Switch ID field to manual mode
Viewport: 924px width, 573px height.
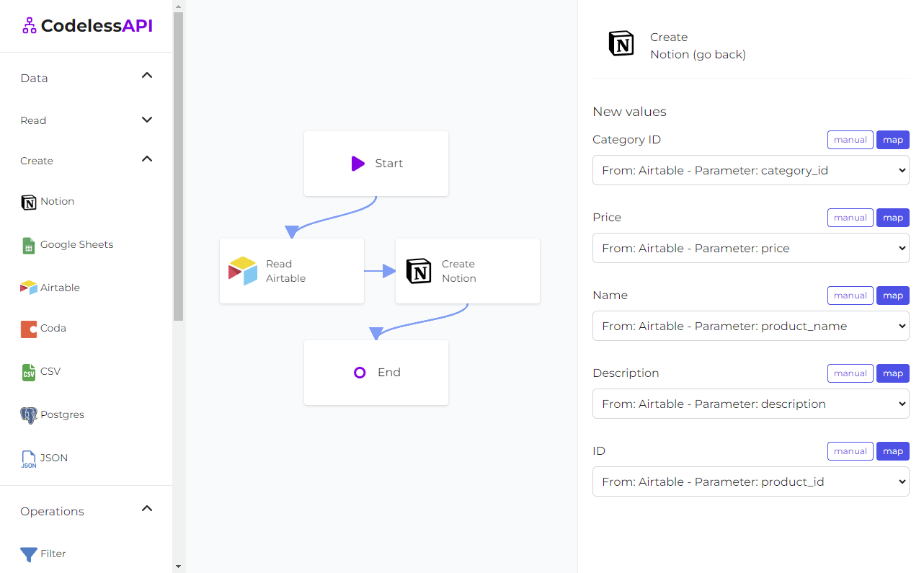[850, 451]
